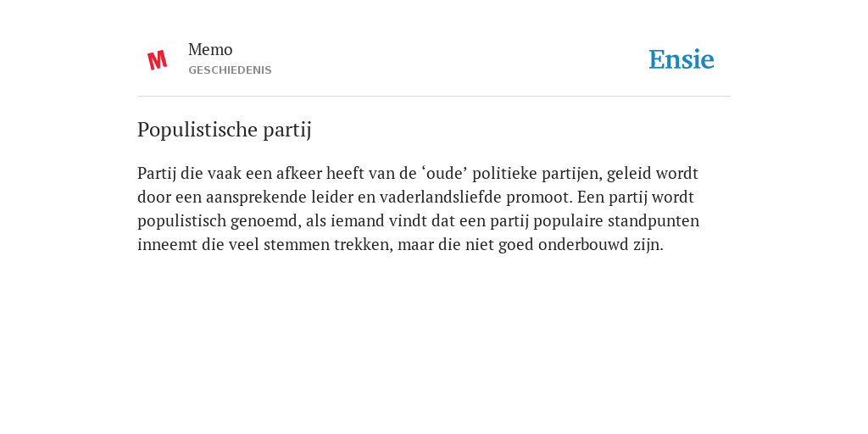Click the red Memo M logo icon

pyautogui.click(x=157, y=60)
